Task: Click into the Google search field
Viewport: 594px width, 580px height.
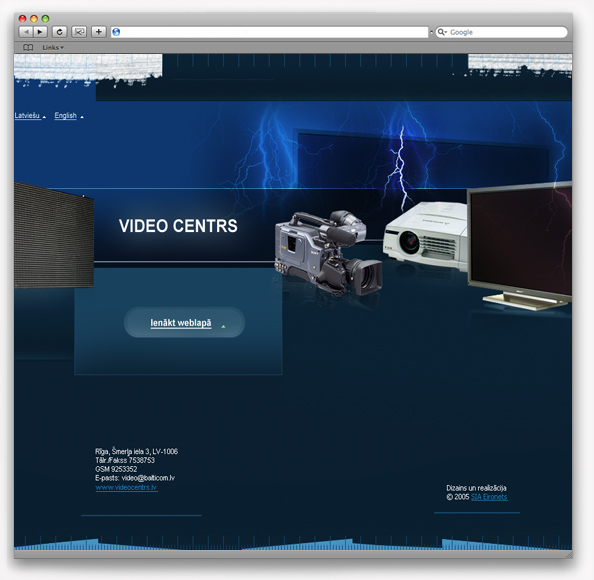Action: pyautogui.click(x=507, y=32)
